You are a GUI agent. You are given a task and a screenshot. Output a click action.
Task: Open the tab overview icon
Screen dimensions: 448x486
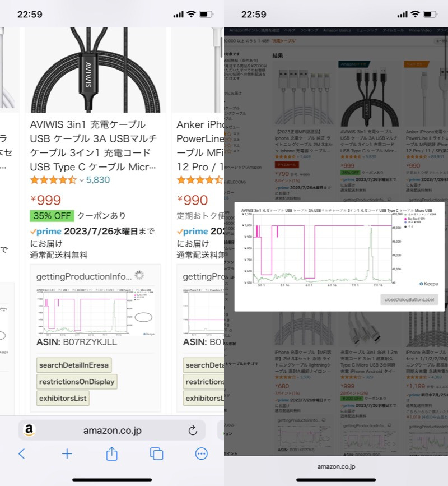(x=157, y=453)
